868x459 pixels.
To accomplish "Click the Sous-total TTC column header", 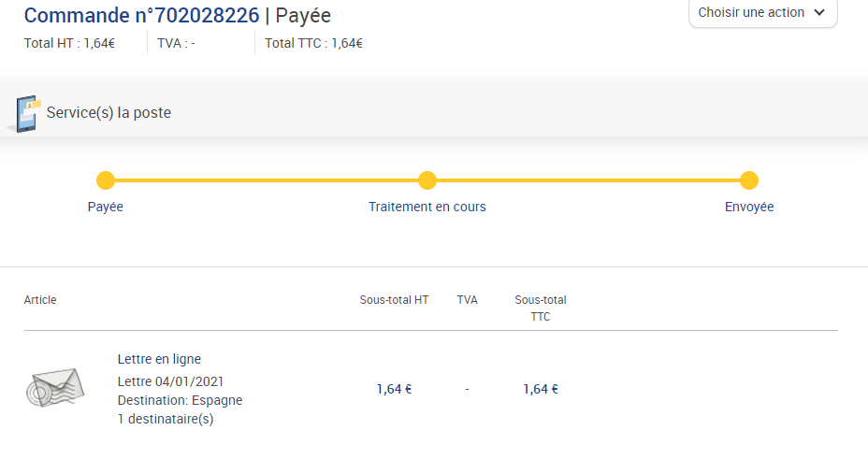I will tap(541, 308).
